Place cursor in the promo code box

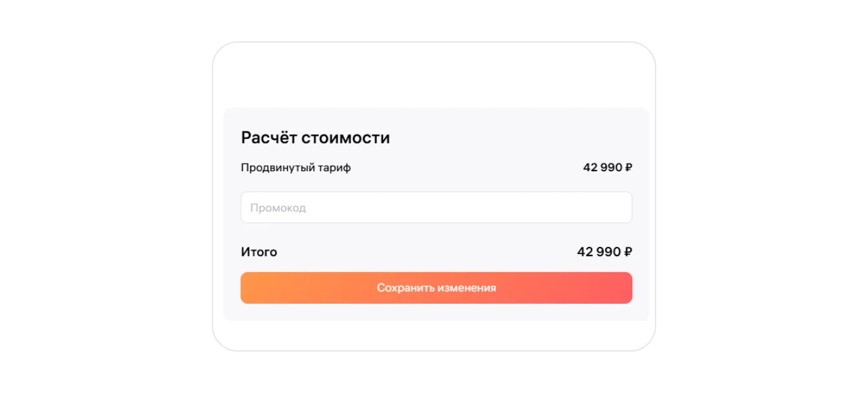(x=436, y=207)
